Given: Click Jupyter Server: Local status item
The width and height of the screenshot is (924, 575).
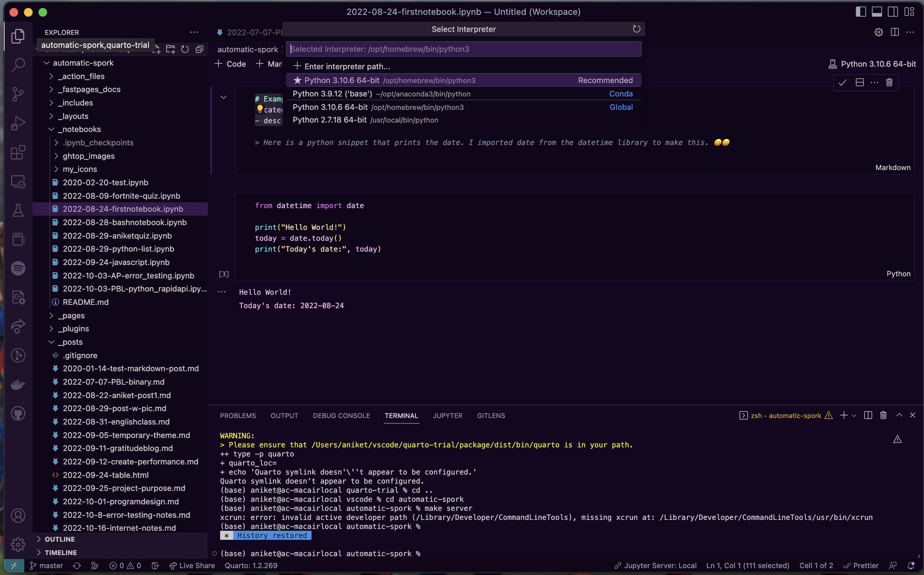Looking at the screenshot, I should (655, 566).
